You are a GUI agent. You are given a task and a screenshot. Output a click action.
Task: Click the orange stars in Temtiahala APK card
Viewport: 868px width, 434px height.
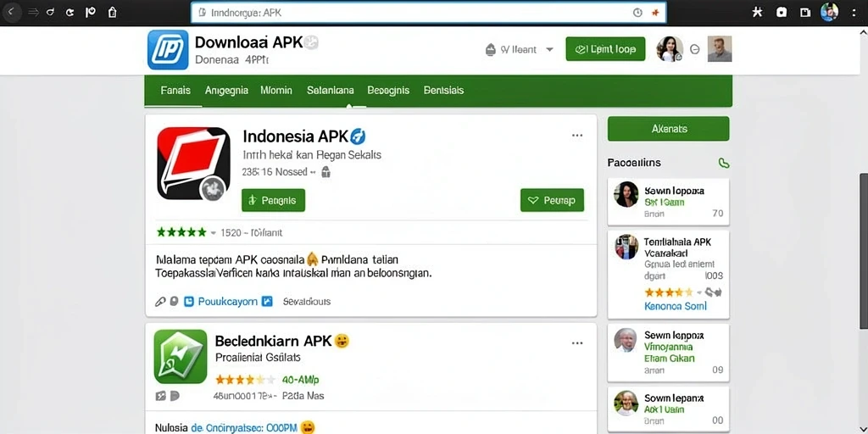[668, 292]
